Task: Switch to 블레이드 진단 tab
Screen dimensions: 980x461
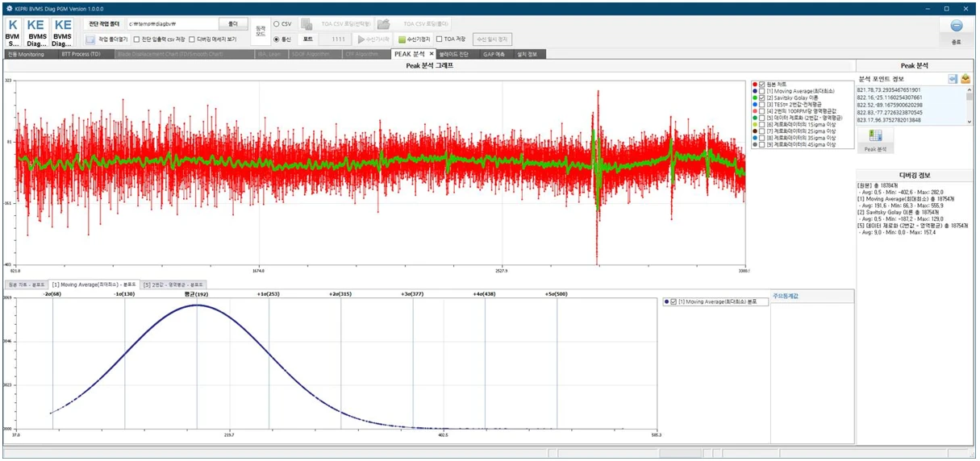Action: tap(459, 54)
